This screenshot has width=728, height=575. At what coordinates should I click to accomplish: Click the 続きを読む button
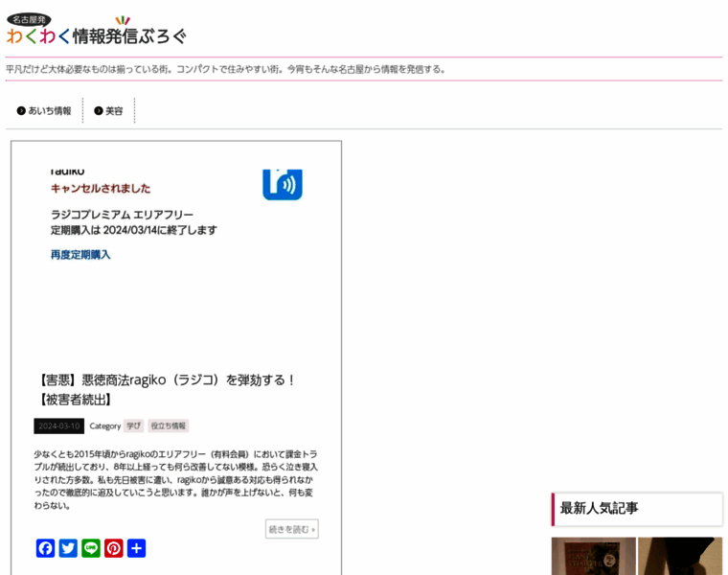(x=292, y=529)
